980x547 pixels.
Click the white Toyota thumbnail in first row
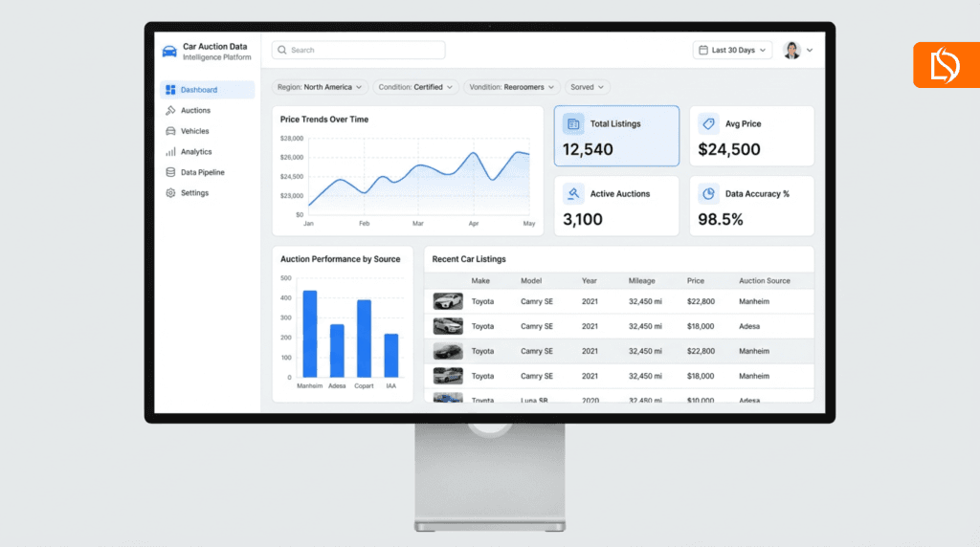pos(448,301)
